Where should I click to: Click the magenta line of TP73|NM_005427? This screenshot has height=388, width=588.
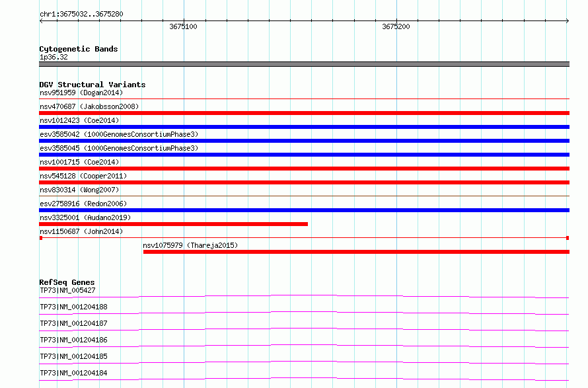coord(304,296)
